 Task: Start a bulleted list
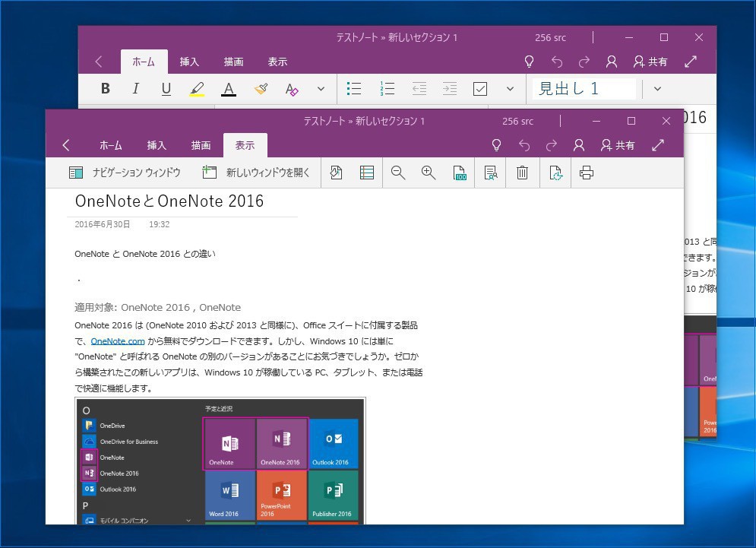click(353, 89)
